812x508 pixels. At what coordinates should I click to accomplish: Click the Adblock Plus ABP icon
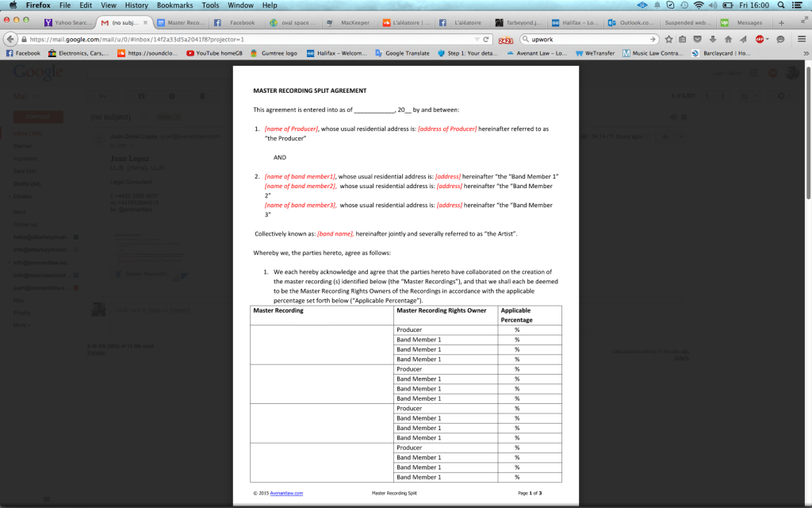tap(759, 40)
